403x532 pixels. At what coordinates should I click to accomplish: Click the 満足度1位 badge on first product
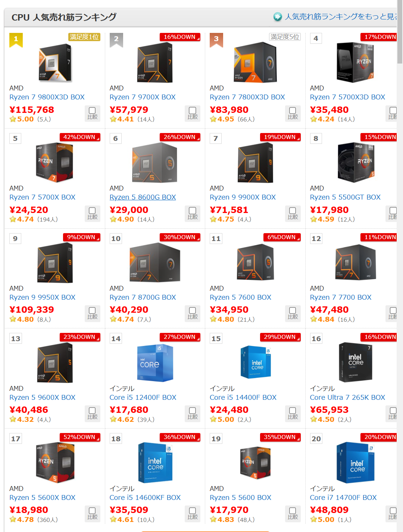point(84,37)
